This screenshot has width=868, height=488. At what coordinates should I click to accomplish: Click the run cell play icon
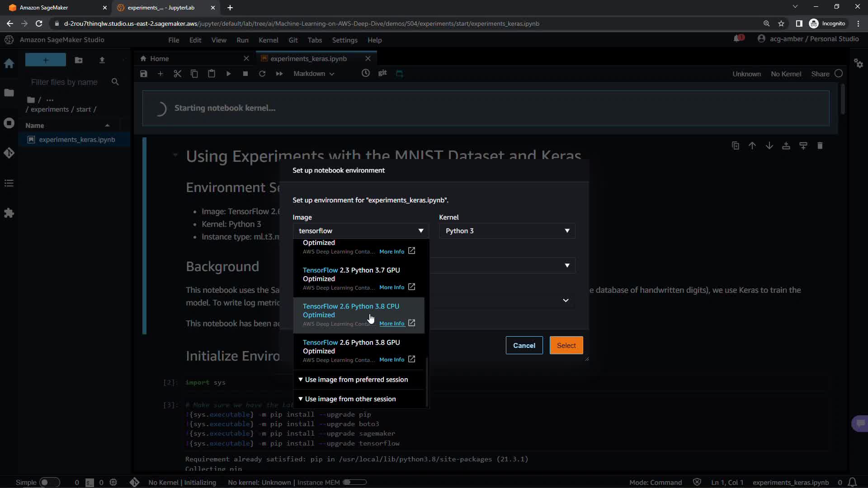tap(228, 74)
